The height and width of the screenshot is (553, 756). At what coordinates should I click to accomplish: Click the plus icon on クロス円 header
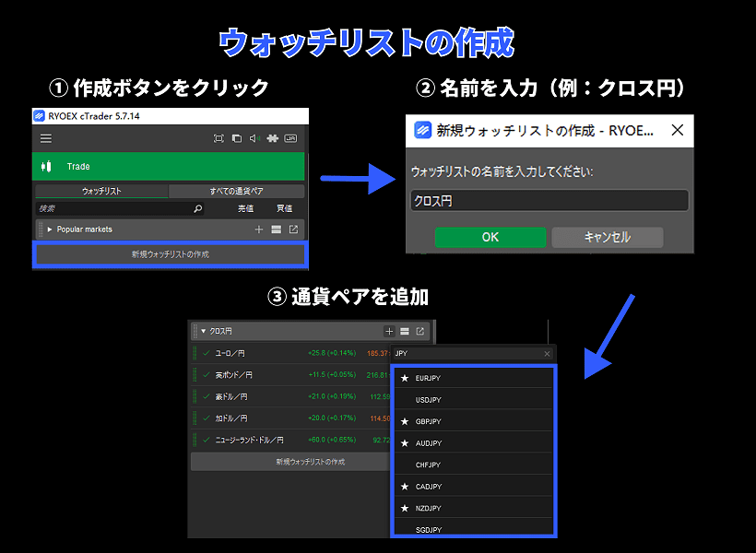[x=390, y=331]
